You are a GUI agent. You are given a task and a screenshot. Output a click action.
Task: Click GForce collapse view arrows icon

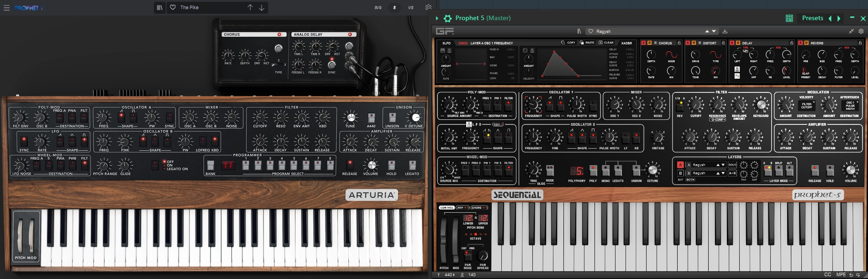[x=852, y=31]
